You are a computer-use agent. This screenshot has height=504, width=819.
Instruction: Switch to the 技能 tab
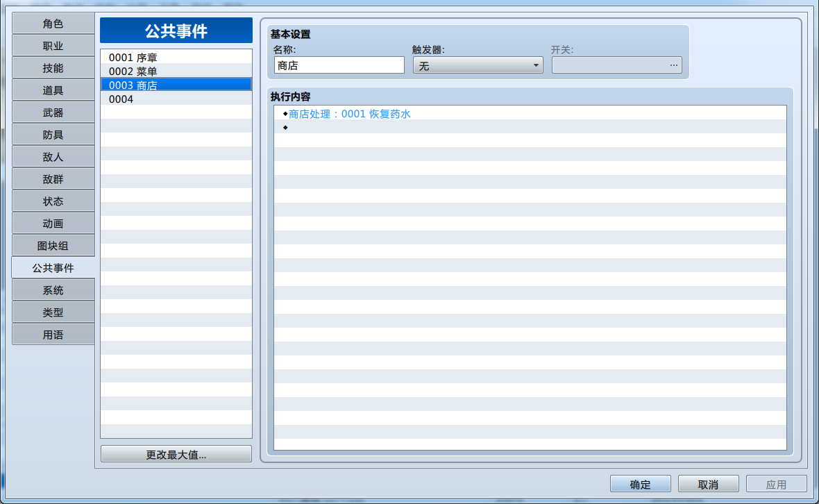coord(53,68)
